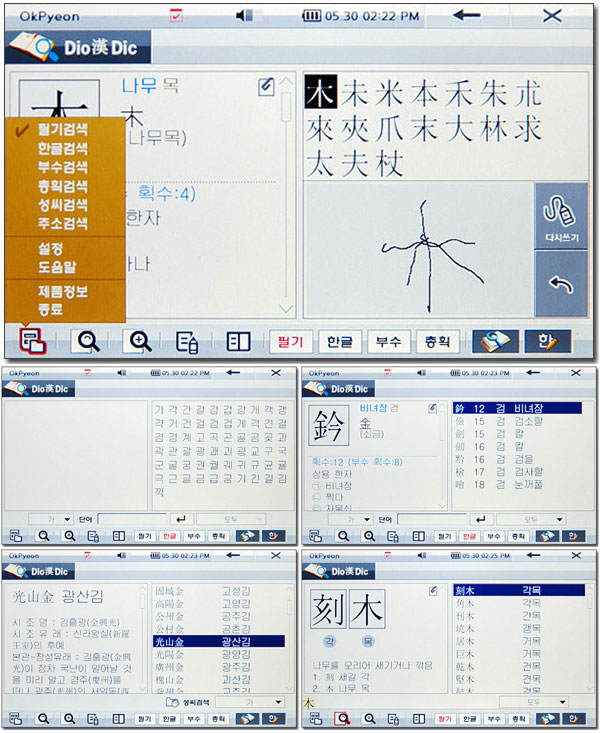The height and width of the screenshot is (733, 600).
Task: Click the zoom-in magnifier in the large screen toolbar
Action: (141, 341)
